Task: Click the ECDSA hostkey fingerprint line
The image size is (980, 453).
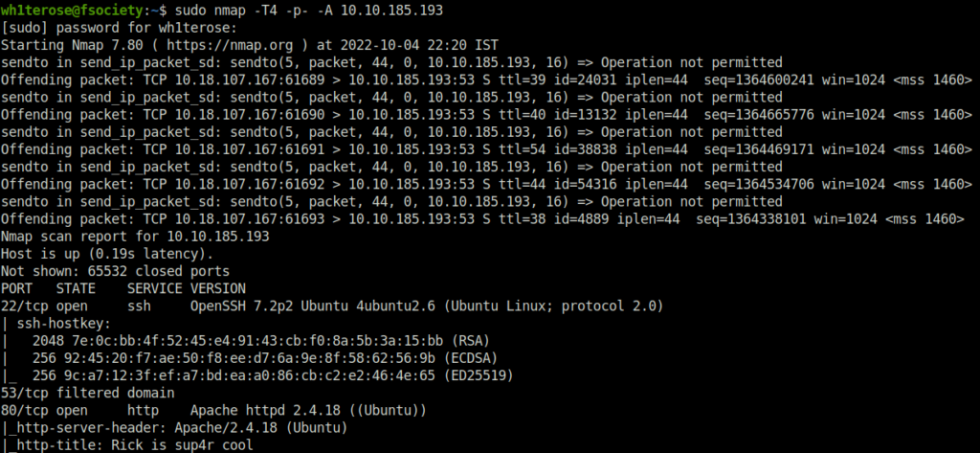Action: 253,359
